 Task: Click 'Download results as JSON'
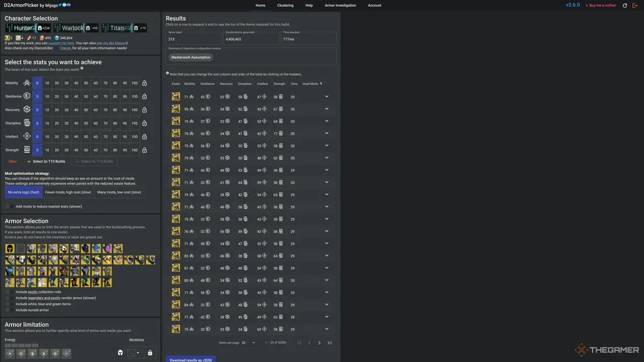coord(191,359)
